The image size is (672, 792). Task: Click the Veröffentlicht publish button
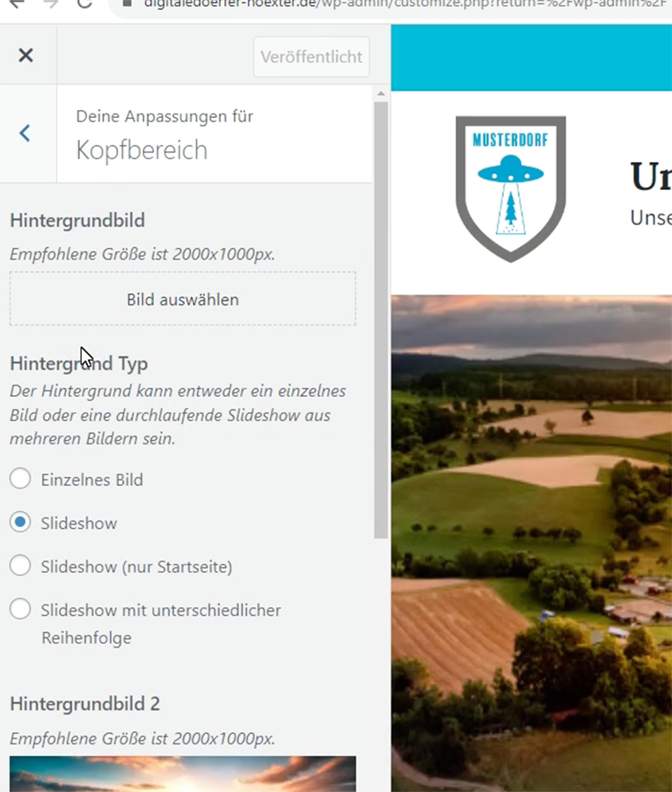coord(311,56)
